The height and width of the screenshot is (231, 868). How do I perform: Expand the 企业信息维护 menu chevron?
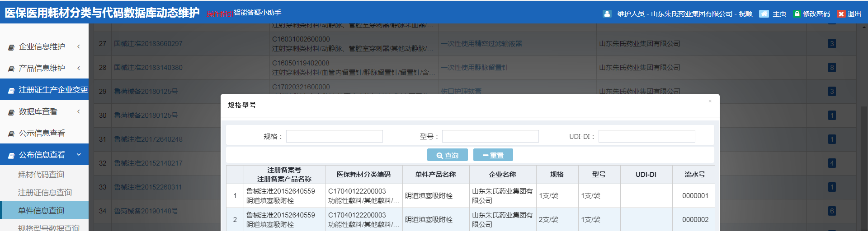79,46
